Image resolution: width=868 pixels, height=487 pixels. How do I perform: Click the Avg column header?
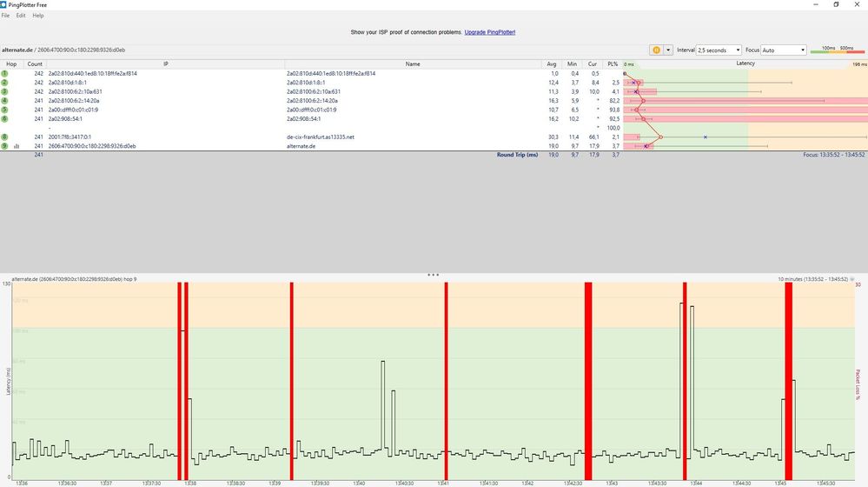click(552, 64)
